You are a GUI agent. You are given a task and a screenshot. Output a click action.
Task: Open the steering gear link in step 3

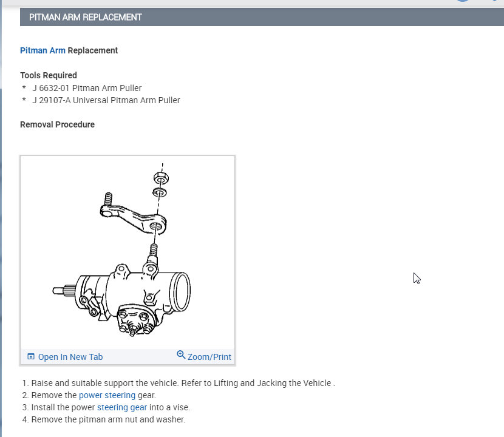click(x=122, y=407)
